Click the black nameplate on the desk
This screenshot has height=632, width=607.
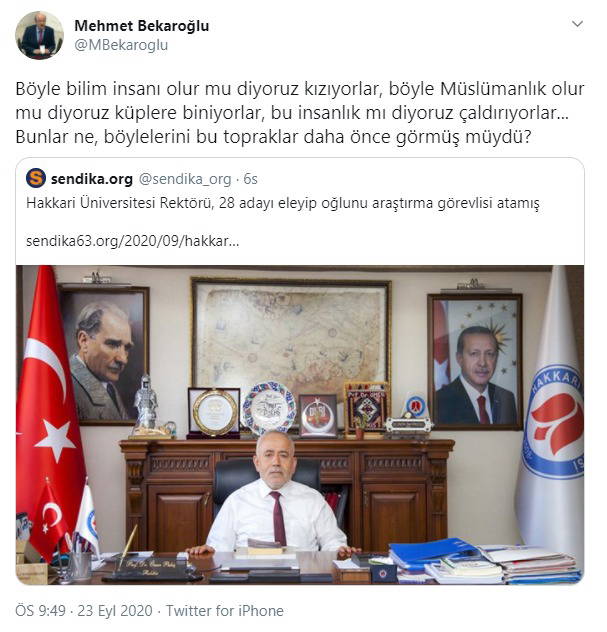tap(151, 569)
